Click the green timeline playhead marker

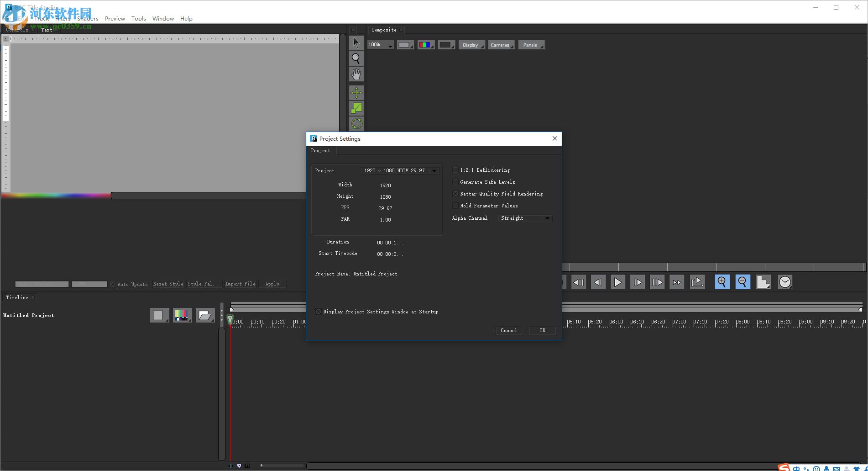(230, 319)
